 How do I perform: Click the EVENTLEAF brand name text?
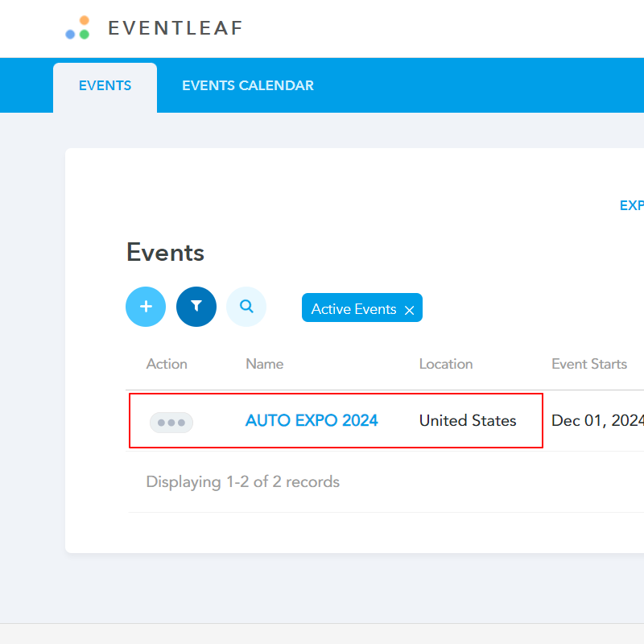[x=175, y=29]
